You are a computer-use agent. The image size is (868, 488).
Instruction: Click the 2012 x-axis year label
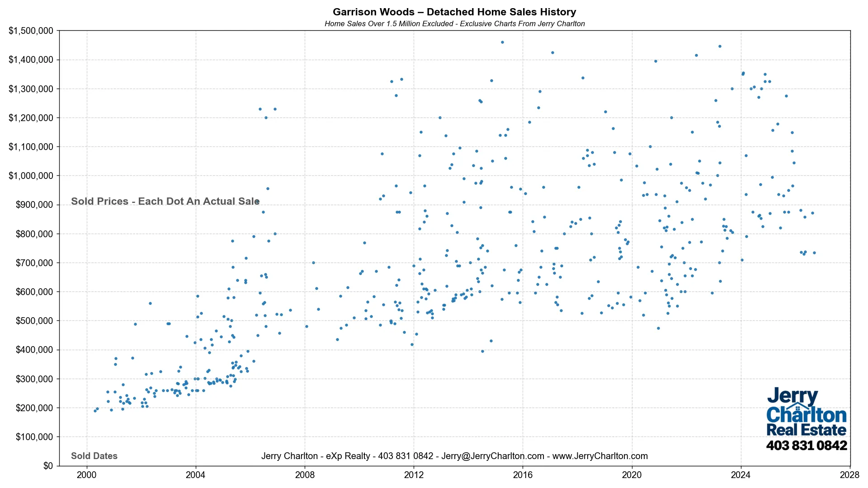(x=414, y=475)
